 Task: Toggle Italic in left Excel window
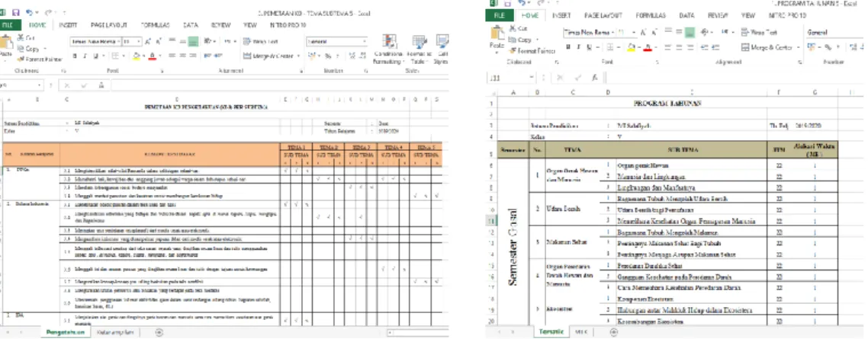(85, 56)
